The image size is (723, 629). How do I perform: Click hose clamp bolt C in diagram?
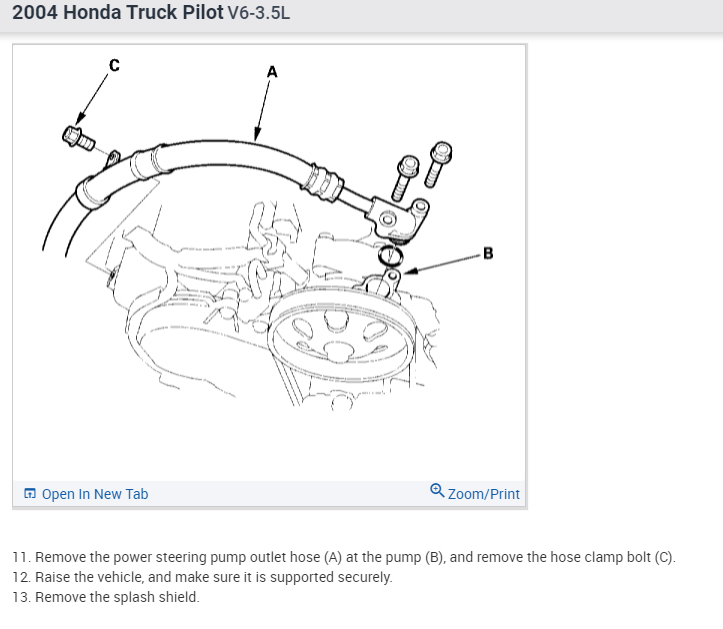pos(78,138)
